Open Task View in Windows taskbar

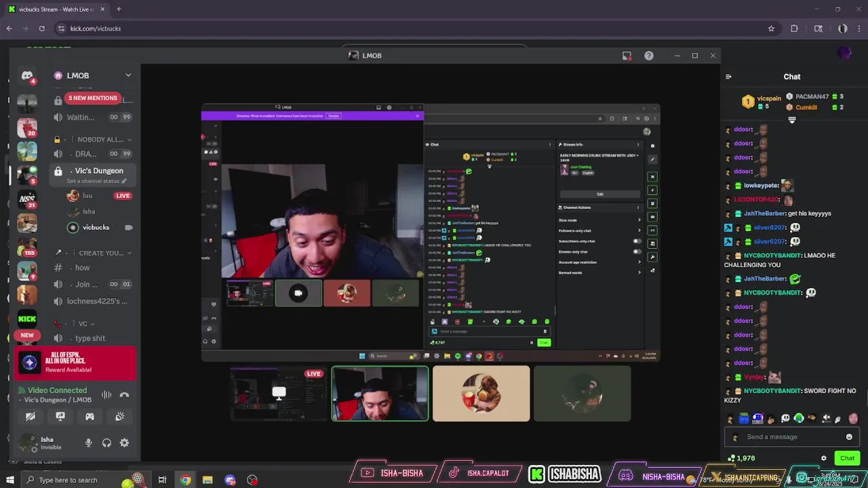(x=162, y=480)
